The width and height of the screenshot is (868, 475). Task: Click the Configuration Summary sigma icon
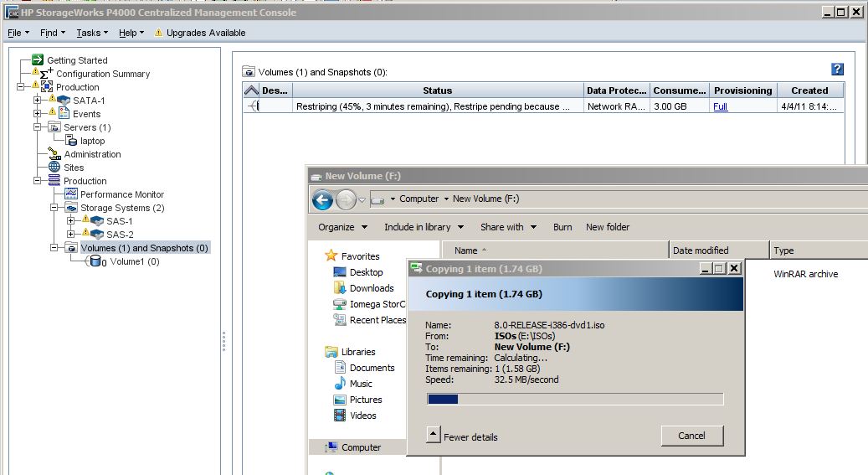(47, 73)
